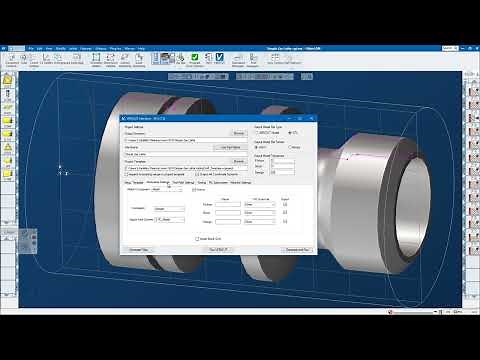Toggle the Fixture row Export checkbox

[x=285, y=204]
